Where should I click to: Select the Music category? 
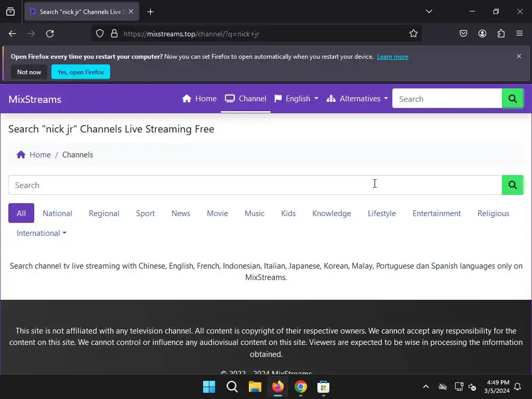click(255, 213)
